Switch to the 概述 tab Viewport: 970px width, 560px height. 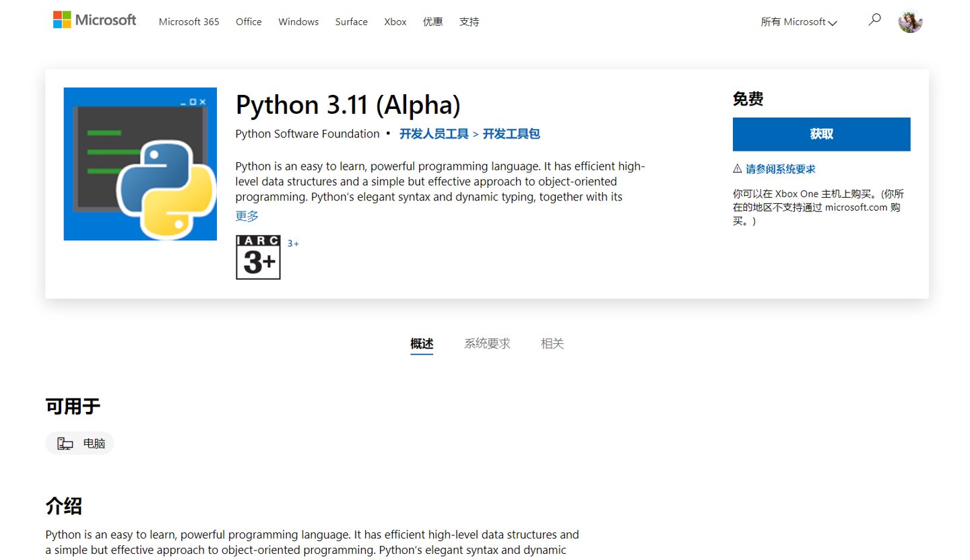pyautogui.click(x=422, y=344)
